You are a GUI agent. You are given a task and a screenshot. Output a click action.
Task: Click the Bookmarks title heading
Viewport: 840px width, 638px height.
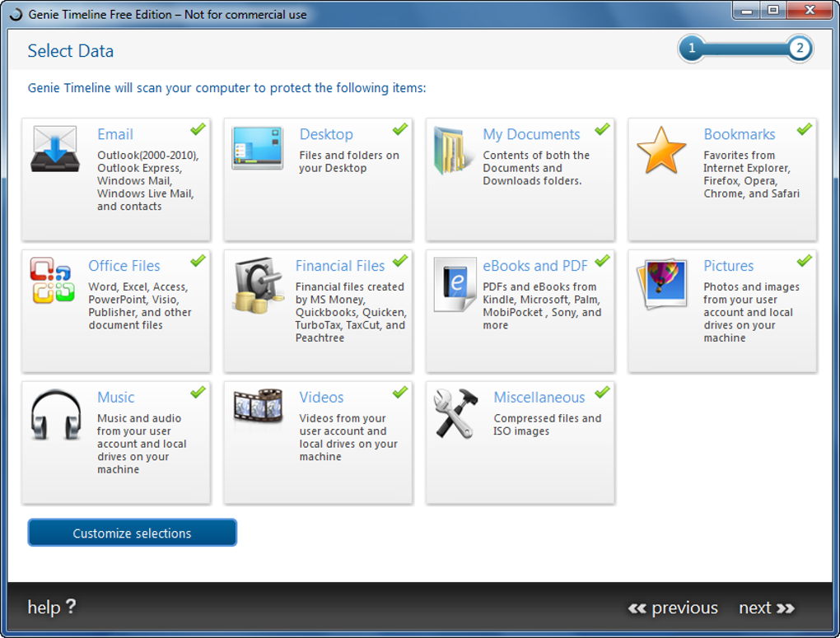point(740,134)
